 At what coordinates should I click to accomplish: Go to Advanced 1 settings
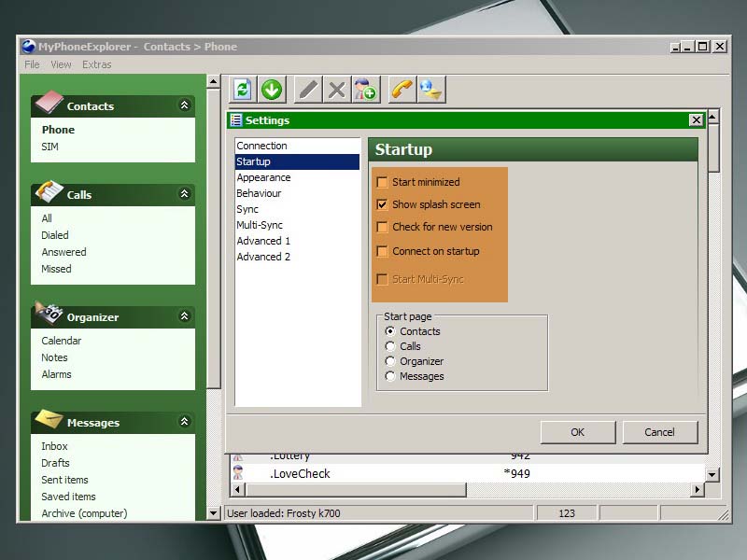pyautogui.click(x=297, y=241)
